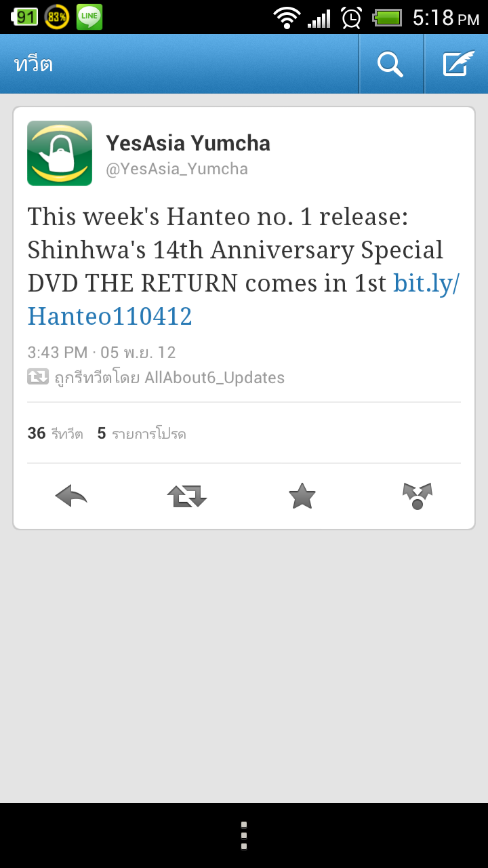Tap the Wi-Fi status icon
Screen dimensions: 488x868
pos(287,17)
